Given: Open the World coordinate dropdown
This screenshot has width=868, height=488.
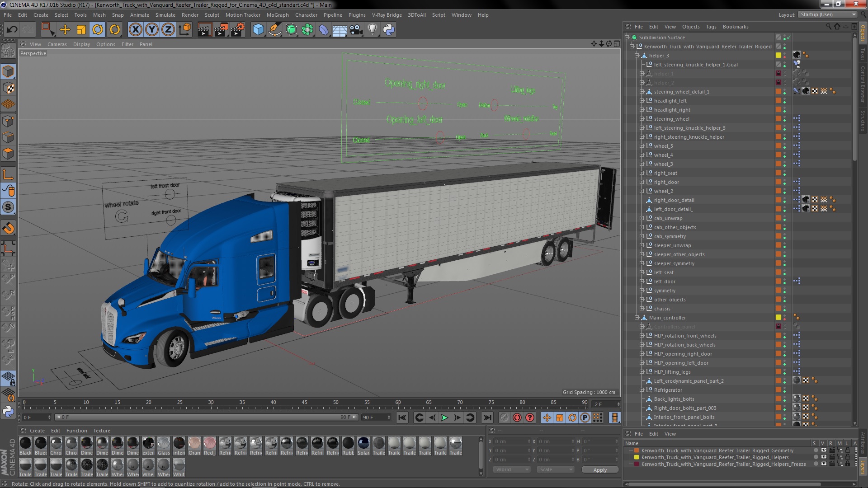Looking at the screenshot, I should 511,470.
